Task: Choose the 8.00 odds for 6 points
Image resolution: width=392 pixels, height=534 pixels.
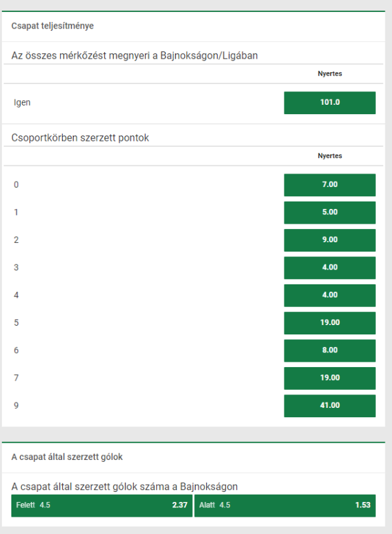Action: pos(330,350)
